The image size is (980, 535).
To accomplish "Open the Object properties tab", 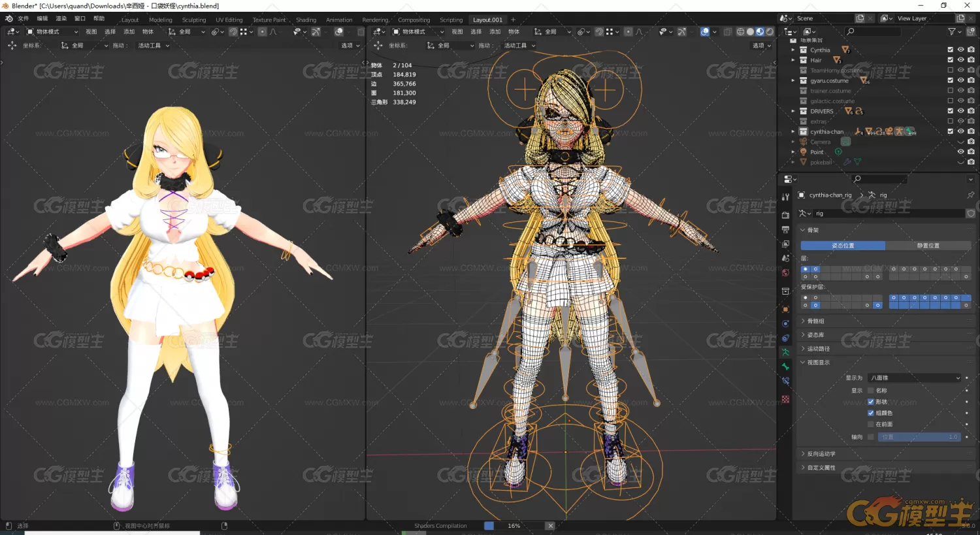I will [785, 309].
